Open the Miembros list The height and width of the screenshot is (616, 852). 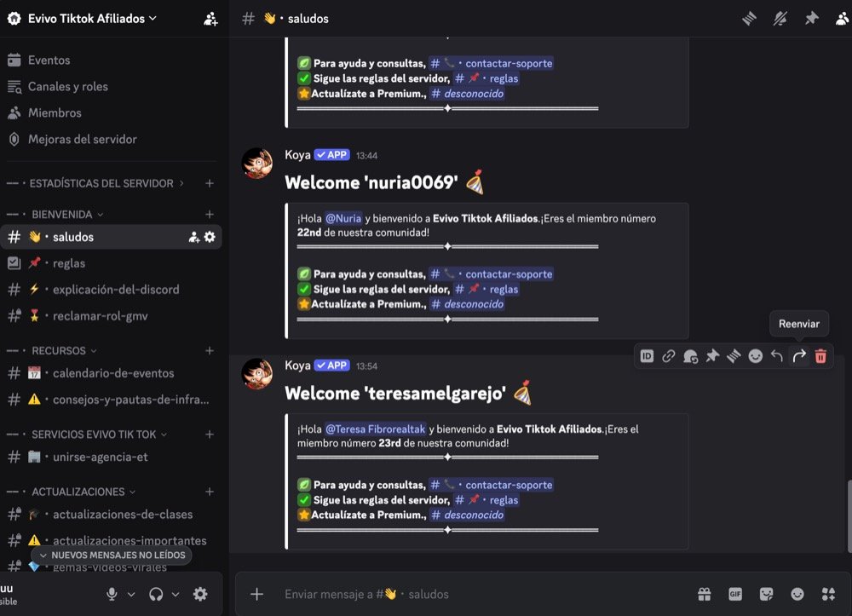55,113
